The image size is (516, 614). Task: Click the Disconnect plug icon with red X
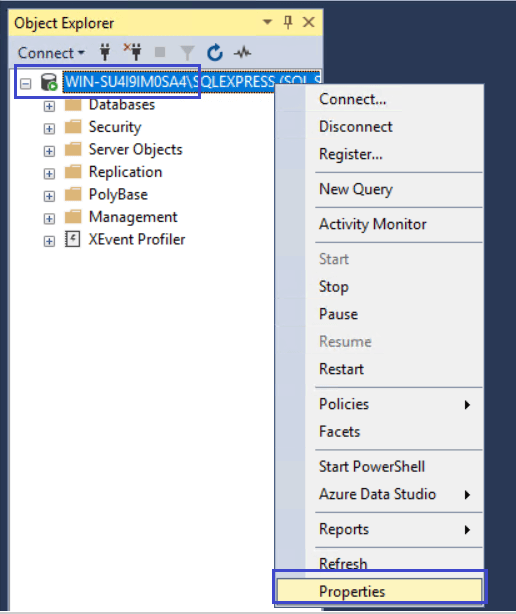coord(133,52)
